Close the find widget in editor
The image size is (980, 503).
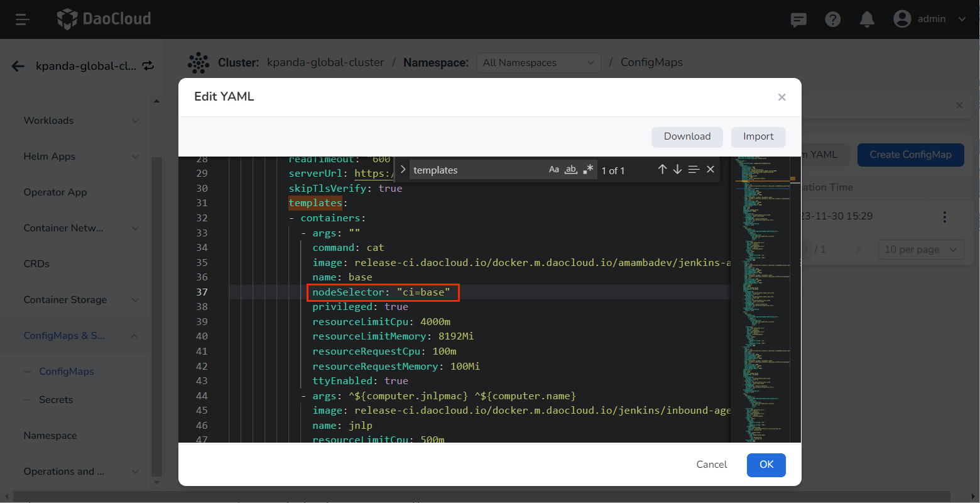point(710,169)
